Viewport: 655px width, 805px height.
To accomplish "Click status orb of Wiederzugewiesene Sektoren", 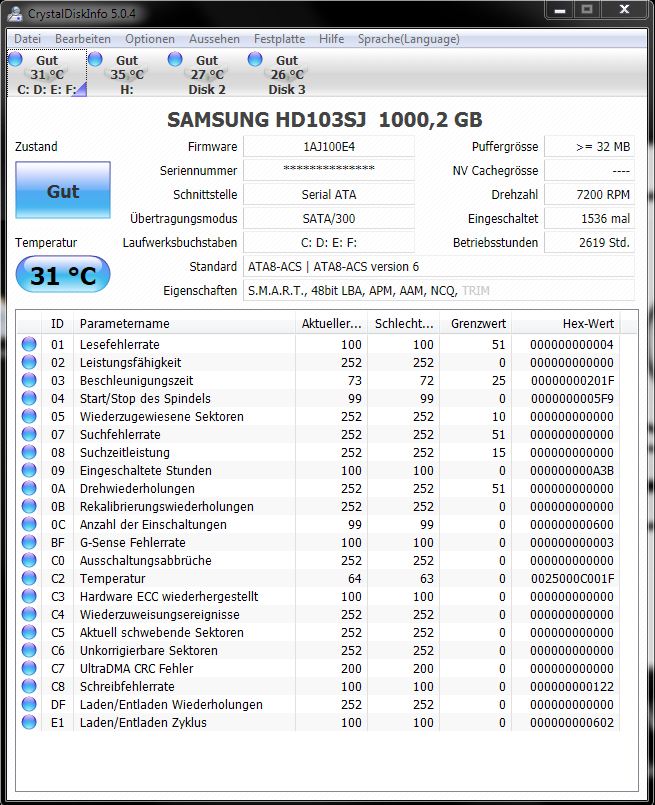I will tap(29, 416).
